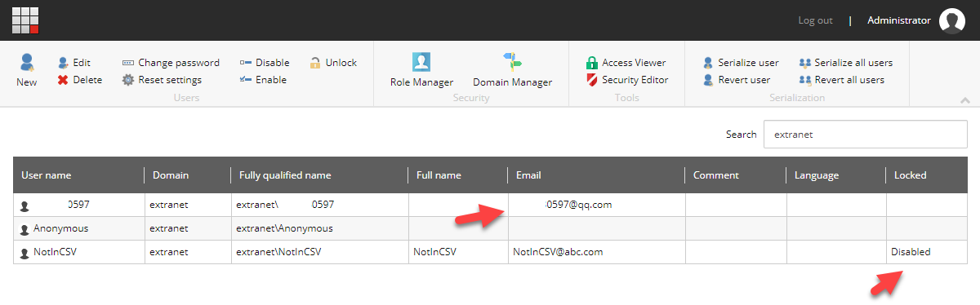Sort by the User name column header
This screenshot has width=980, height=305.
coord(46,175)
